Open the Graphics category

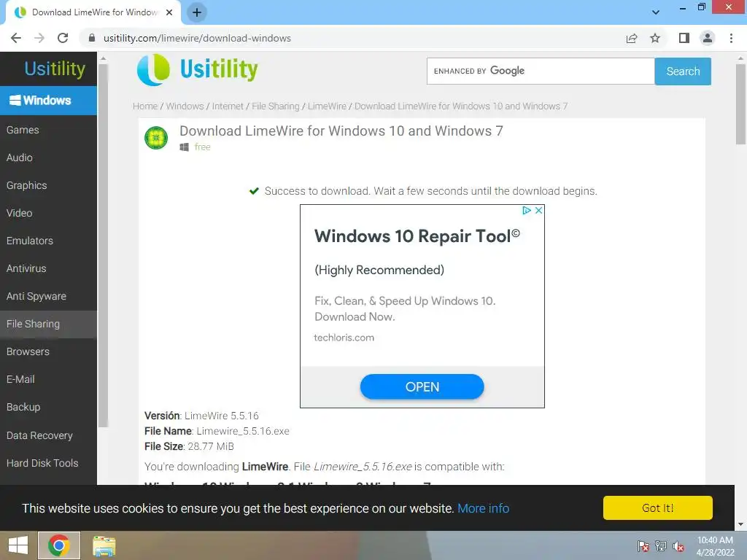click(x=48, y=185)
